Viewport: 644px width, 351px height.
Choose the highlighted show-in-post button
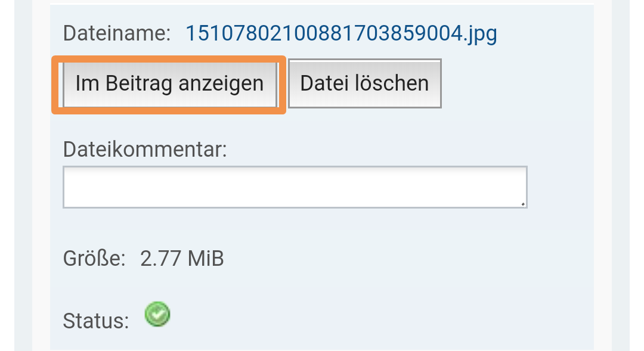click(169, 83)
